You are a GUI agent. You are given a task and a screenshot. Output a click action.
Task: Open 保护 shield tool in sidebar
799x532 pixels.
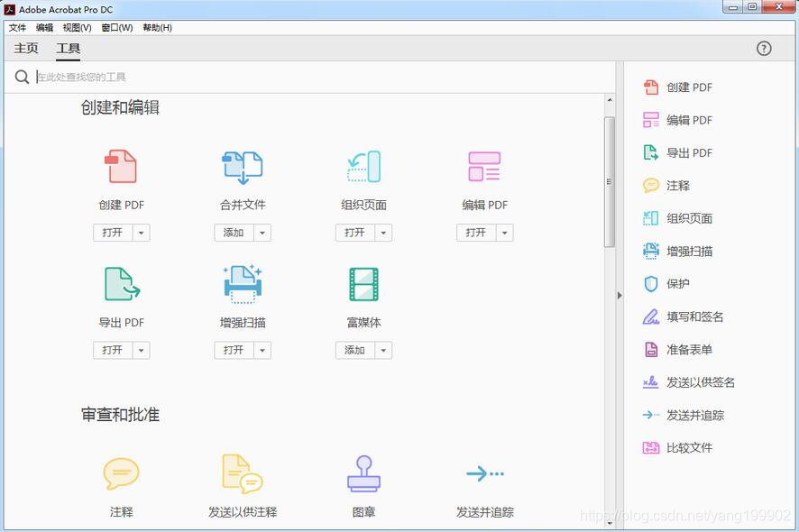[666, 284]
